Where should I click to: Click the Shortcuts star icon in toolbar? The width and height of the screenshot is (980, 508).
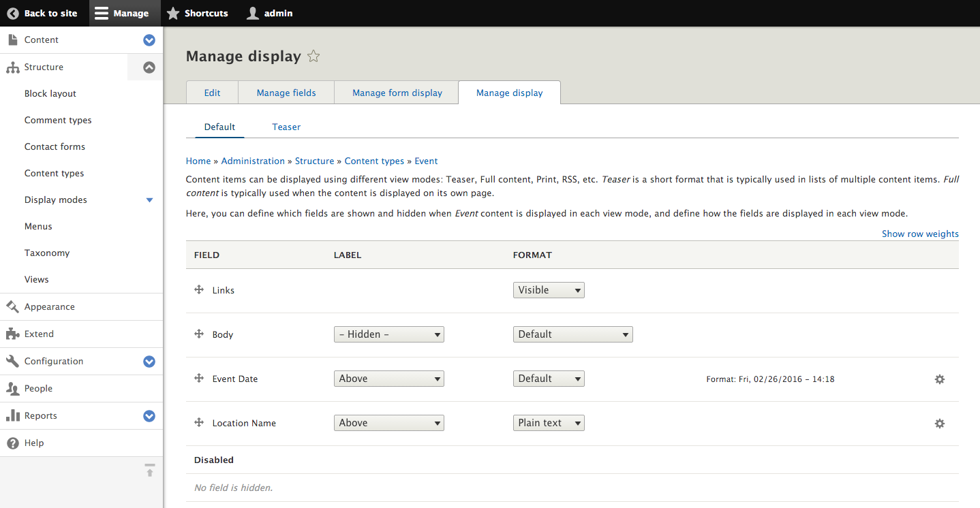coord(173,13)
